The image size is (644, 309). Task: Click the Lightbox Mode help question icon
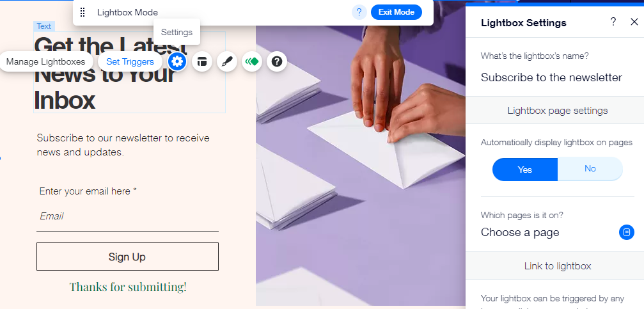[359, 12]
